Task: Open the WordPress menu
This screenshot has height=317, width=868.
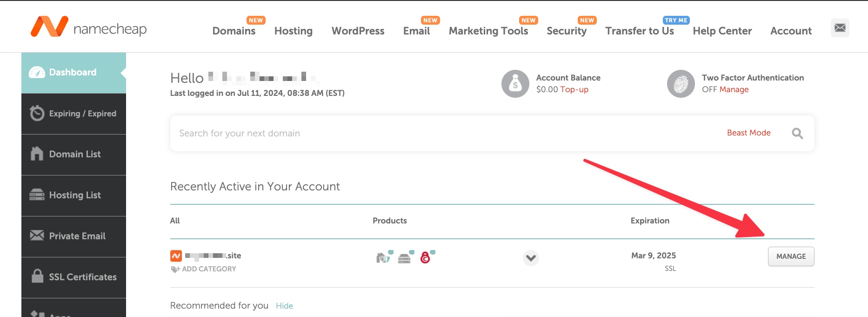Action: click(x=358, y=31)
